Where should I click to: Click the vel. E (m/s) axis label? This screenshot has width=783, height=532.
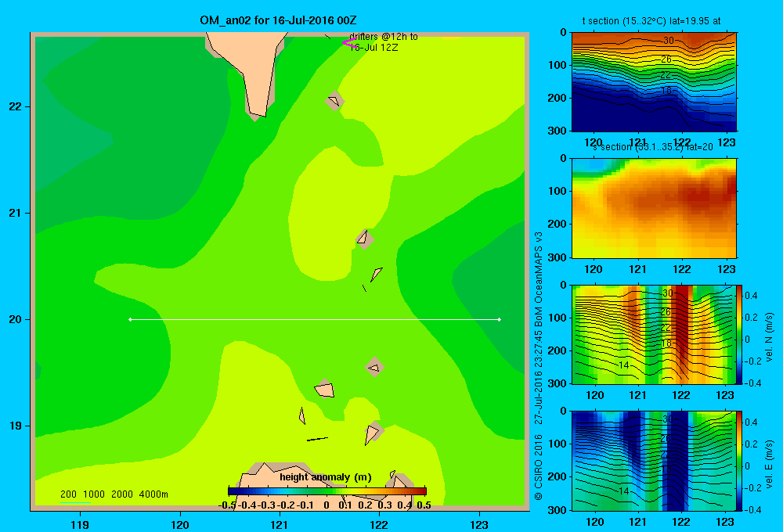[x=770, y=464]
